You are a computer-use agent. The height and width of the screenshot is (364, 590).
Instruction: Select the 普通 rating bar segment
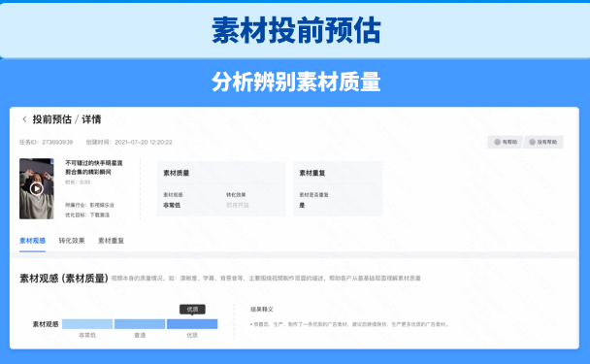pyautogui.click(x=140, y=324)
